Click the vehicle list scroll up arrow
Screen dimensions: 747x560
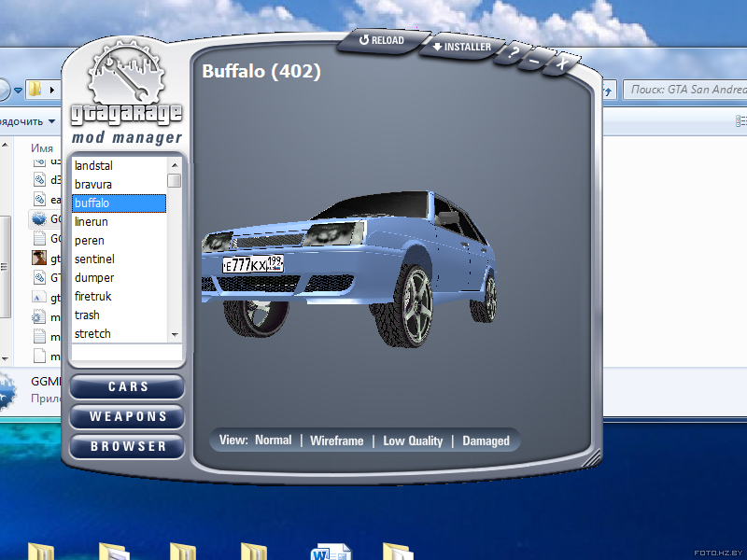(175, 165)
